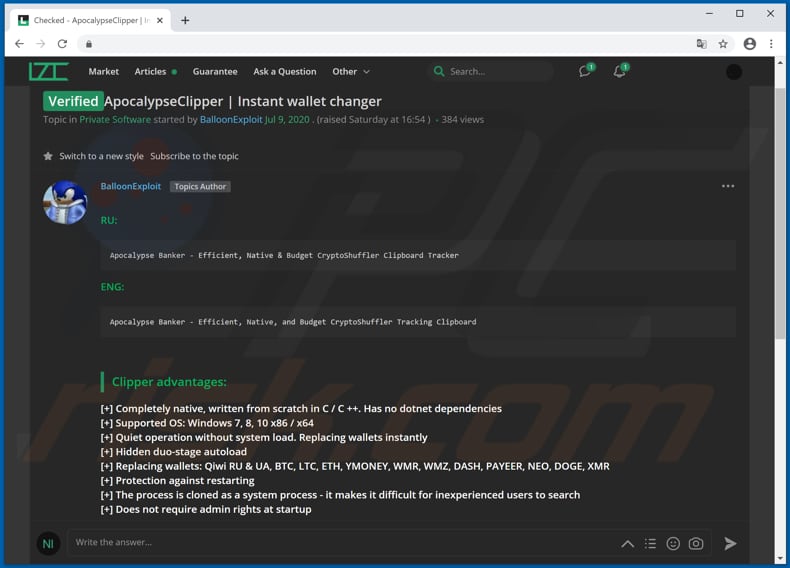The height and width of the screenshot is (568, 790).
Task: Click the Replacing wallets Qiwi line
Action: pos(355,466)
